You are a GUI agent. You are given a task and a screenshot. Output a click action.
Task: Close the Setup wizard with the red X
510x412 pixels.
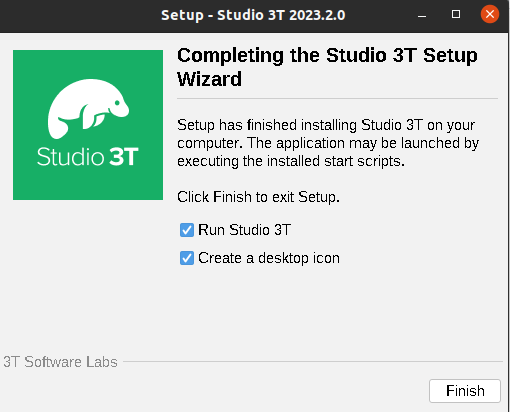tap(490, 14)
